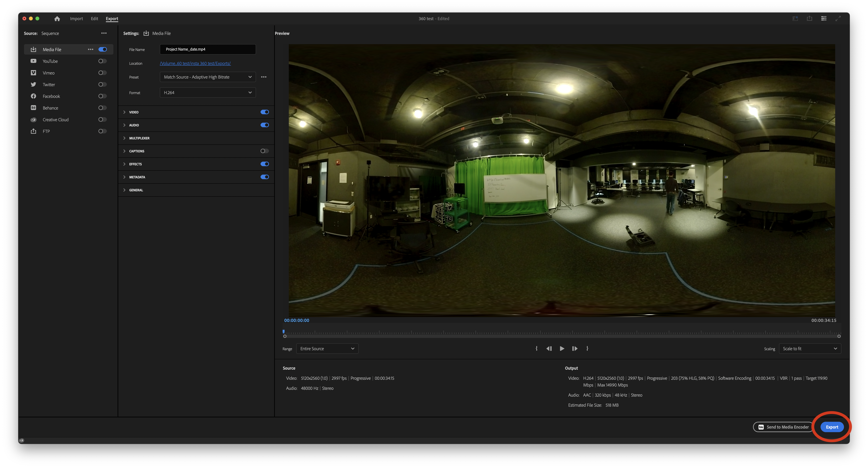The width and height of the screenshot is (868, 468).
Task: Click the Vimeo destination icon
Action: (33, 73)
